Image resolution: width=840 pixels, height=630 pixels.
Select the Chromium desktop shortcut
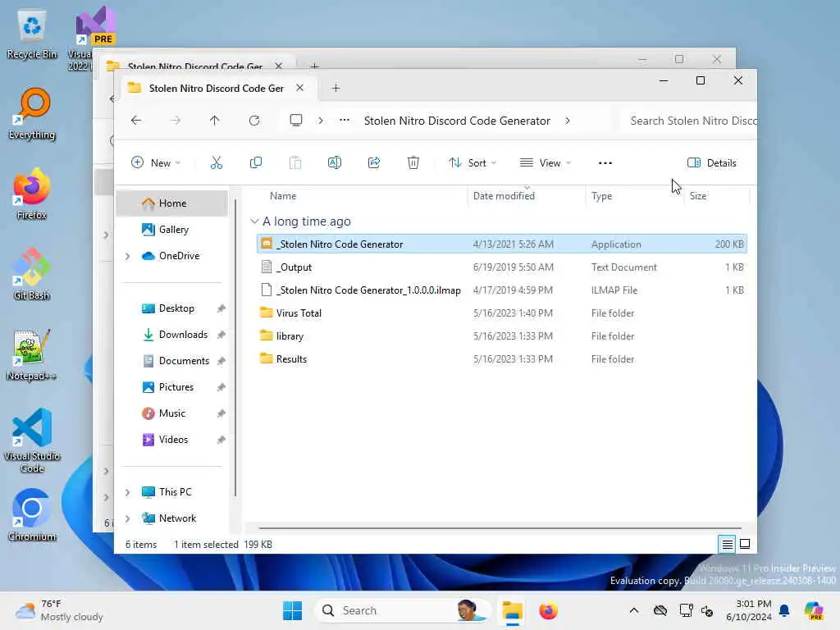pos(32,515)
